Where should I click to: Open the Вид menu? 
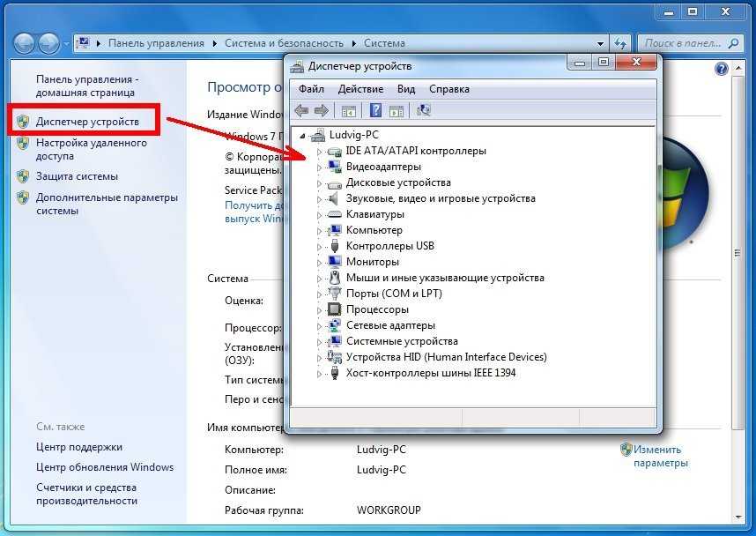[x=406, y=89]
